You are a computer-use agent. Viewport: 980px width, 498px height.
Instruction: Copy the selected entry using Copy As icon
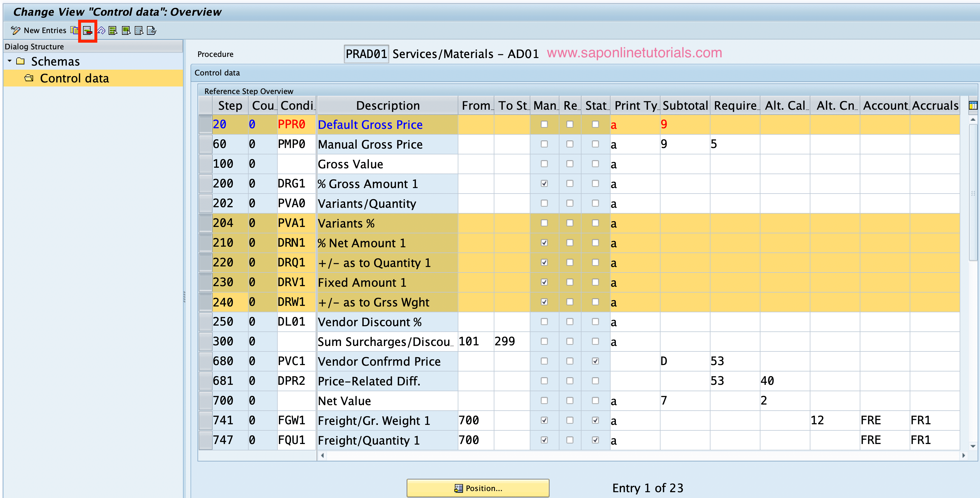(75, 30)
